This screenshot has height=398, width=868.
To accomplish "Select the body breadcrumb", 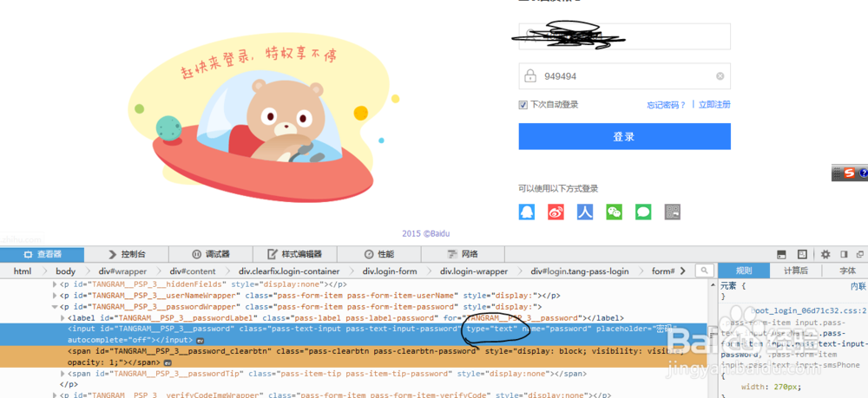I will coord(65,271).
